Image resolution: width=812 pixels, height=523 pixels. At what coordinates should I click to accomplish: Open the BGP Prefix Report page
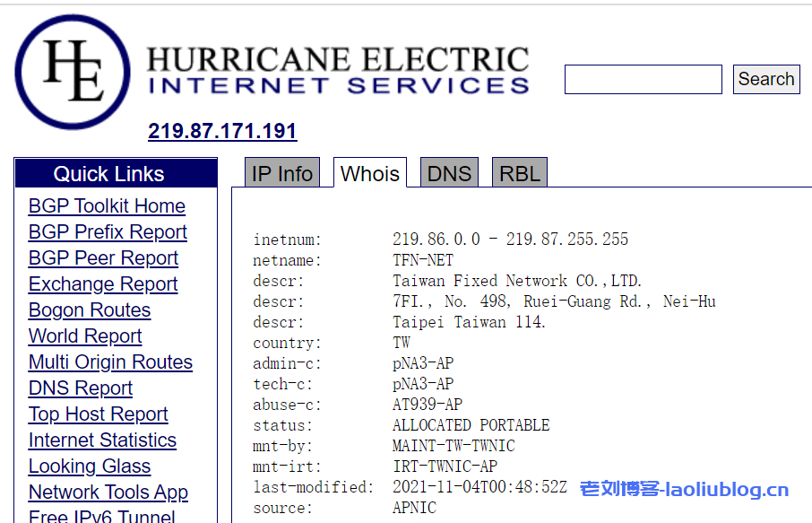[x=108, y=231]
